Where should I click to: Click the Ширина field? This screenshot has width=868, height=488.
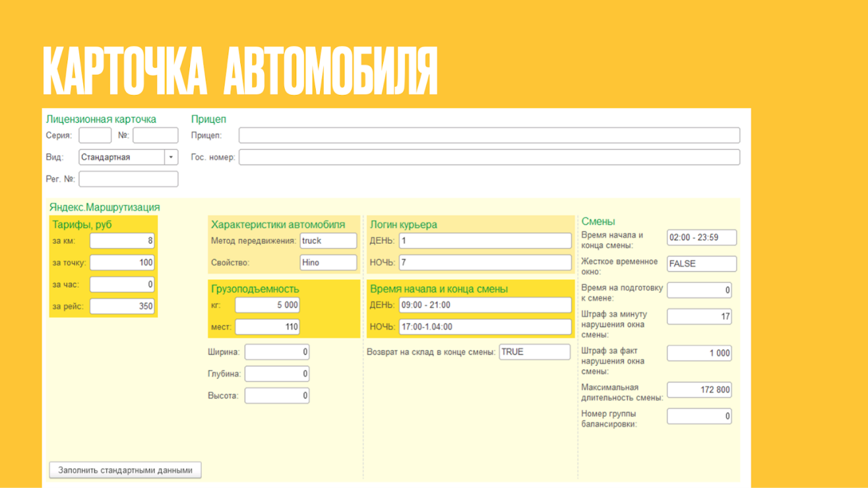point(277,352)
